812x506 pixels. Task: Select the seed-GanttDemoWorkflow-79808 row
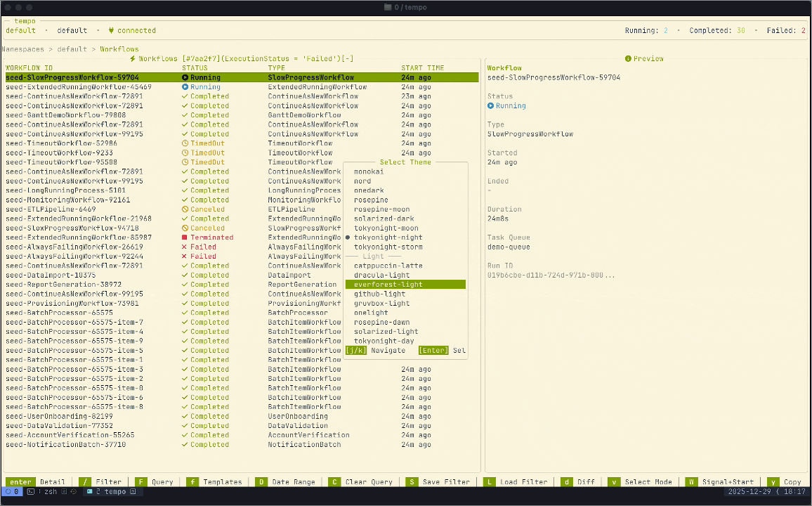66,115
